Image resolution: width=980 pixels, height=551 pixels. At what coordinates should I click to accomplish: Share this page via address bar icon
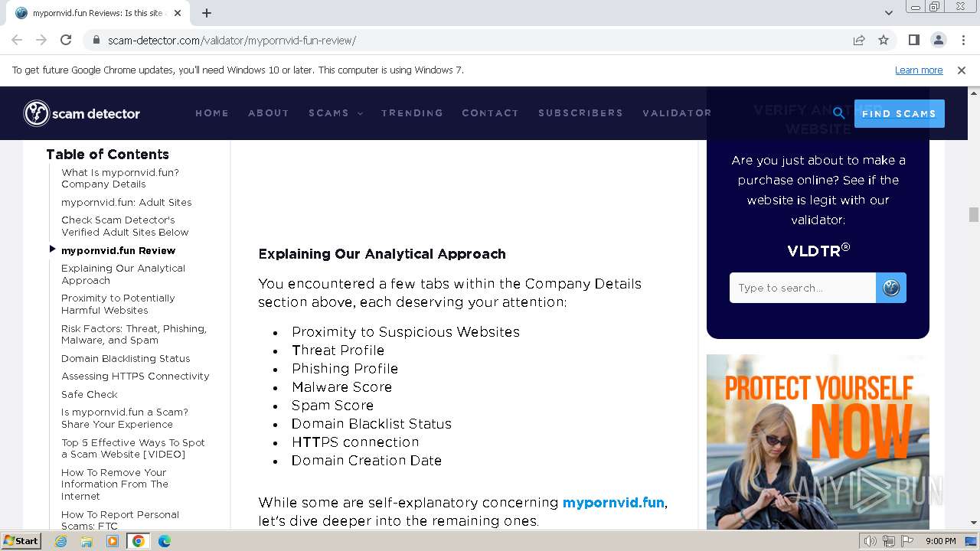(x=859, y=40)
